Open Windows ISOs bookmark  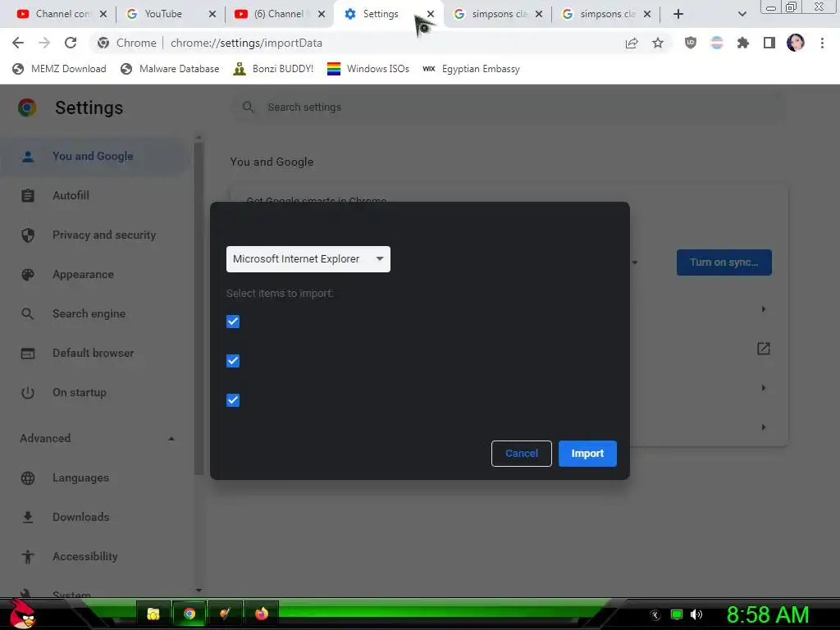pos(368,69)
